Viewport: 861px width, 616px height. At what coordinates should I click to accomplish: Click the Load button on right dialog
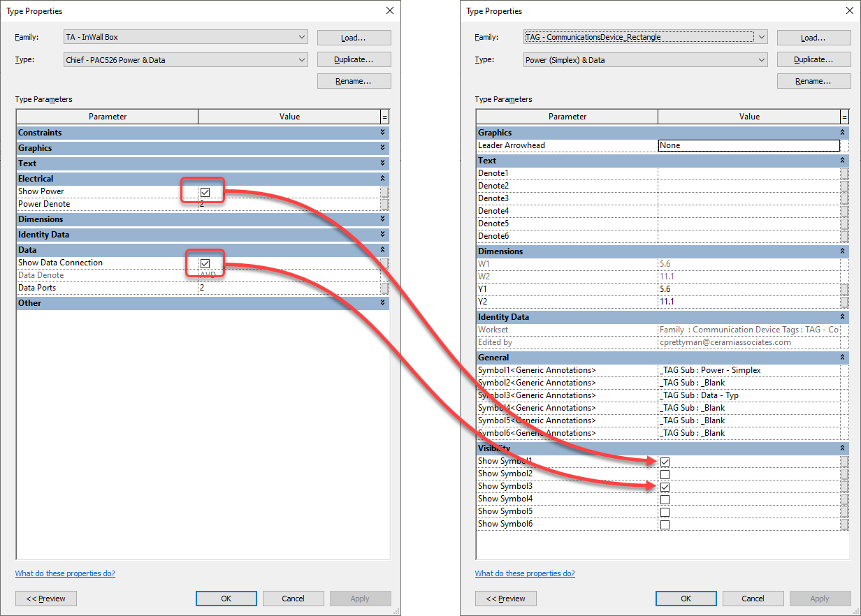(x=813, y=37)
